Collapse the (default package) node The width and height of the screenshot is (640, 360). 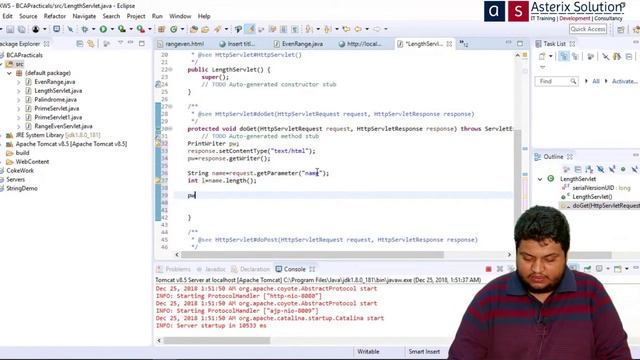coord(9,73)
